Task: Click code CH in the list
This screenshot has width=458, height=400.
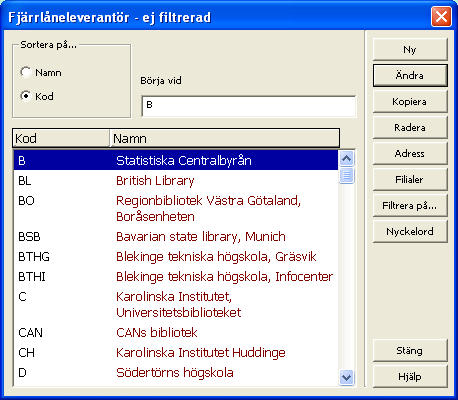Action: click(x=26, y=353)
